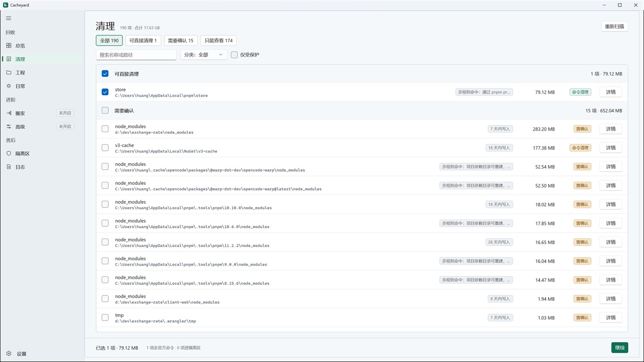Enable the 仅受保护 checkbox

point(234,55)
